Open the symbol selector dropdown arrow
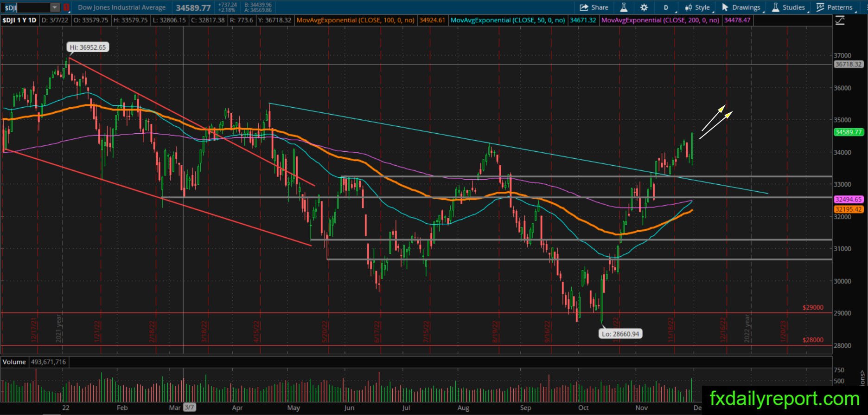The image size is (868, 415). point(55,7)
